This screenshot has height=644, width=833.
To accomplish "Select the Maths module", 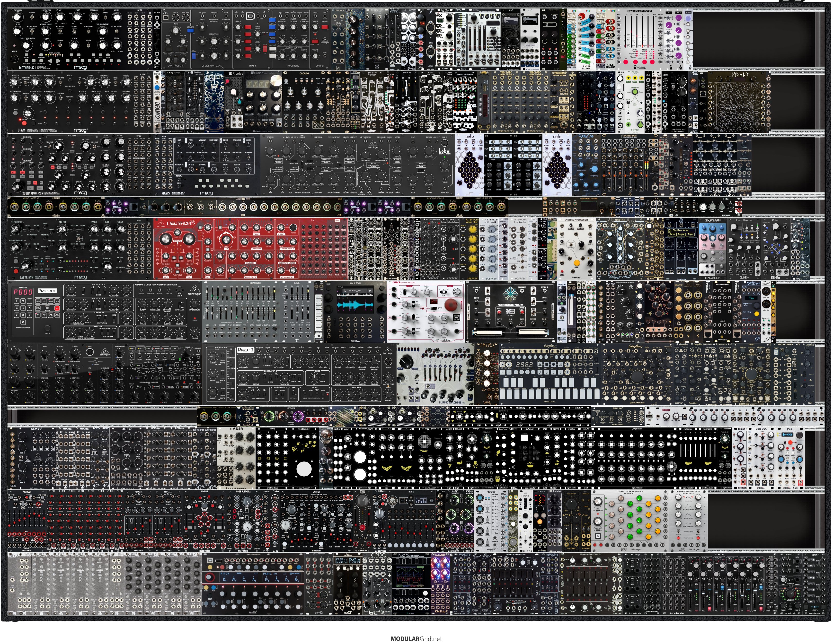I will [620, 249].
